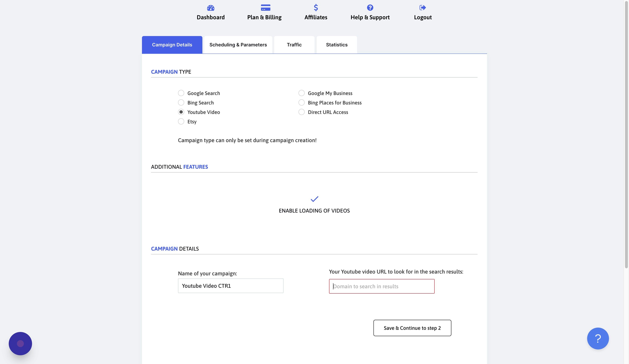Viewport: 629px width, 364px height.
Task: Click the Affiliates dollar sign icon
Action: click(x=316, y=8)
